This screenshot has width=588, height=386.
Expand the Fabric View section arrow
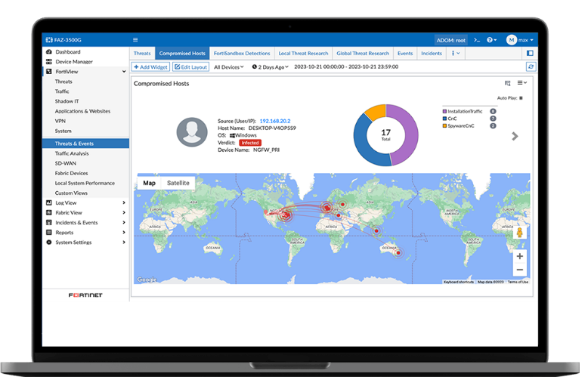(x=124, y=212)
